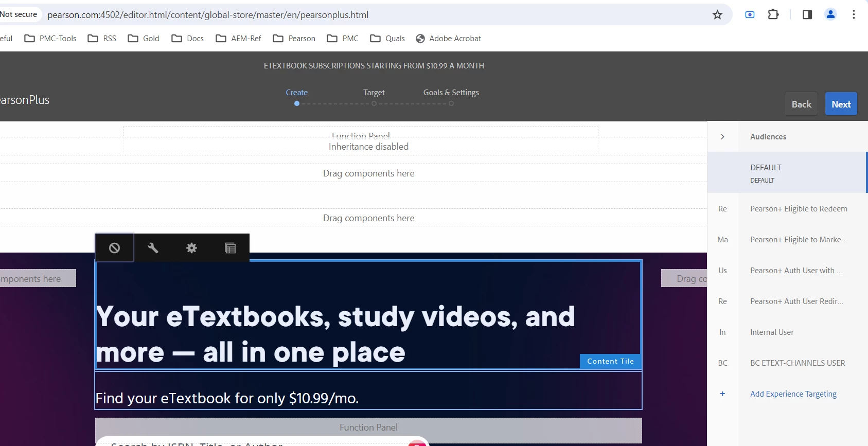Open Chrome profile avatar
Image resolution: width=868 pixels, height=446 pixels.
click(830, 14)
